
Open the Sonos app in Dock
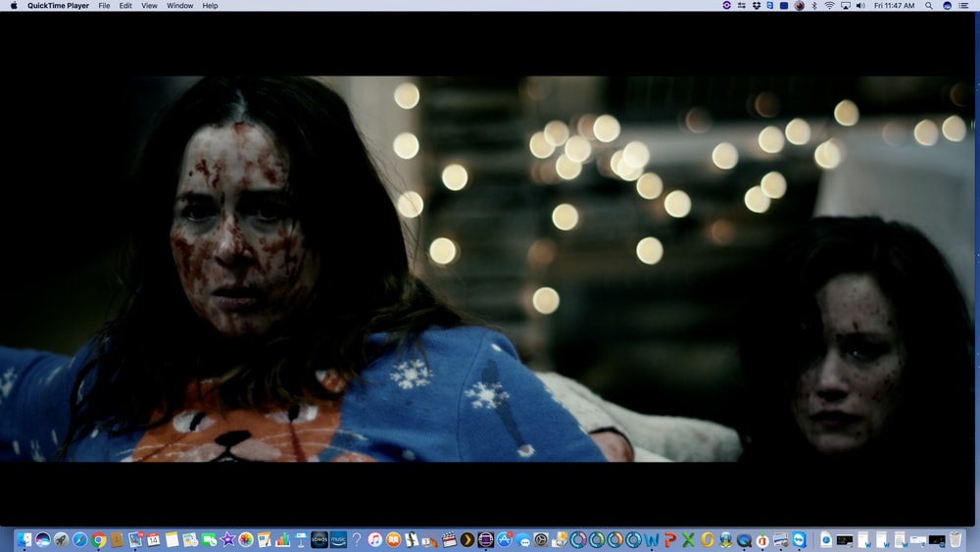click(x=319, y=539)
